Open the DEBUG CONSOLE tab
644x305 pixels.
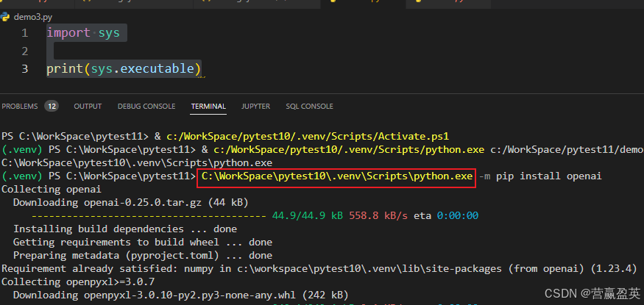[146, 107]
